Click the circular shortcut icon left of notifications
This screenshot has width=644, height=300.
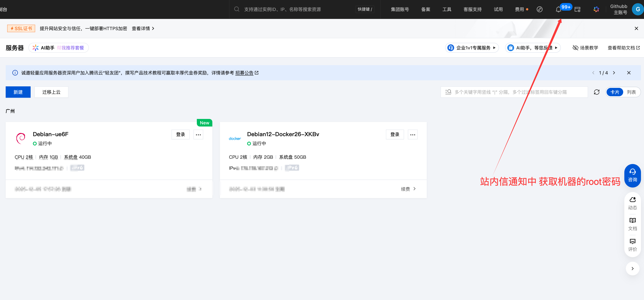540,9
